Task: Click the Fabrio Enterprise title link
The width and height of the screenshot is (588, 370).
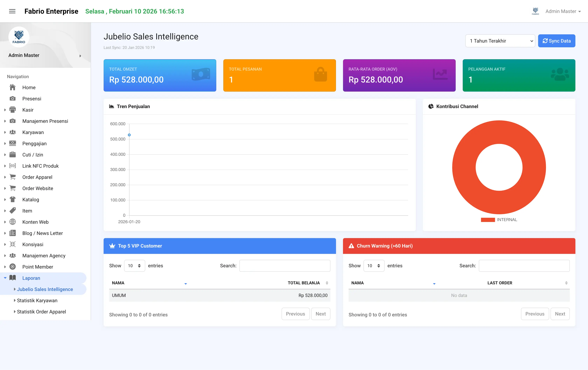Action: [51, 11]
